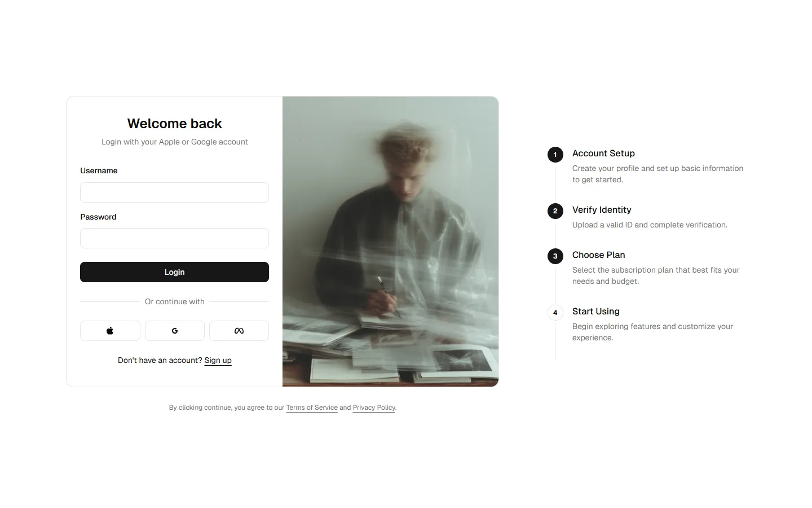Screen dimensions: 812x508
Task: Open the Terms of Service link
Action: pos(312,408)
